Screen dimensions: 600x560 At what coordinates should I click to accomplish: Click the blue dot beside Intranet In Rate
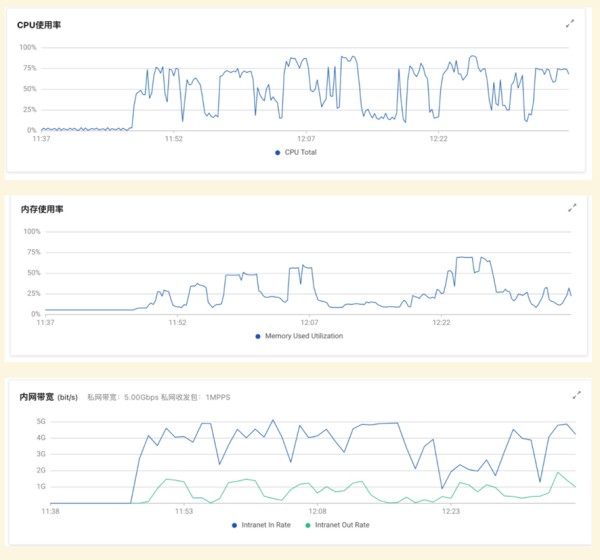click(x=234, y=526)
